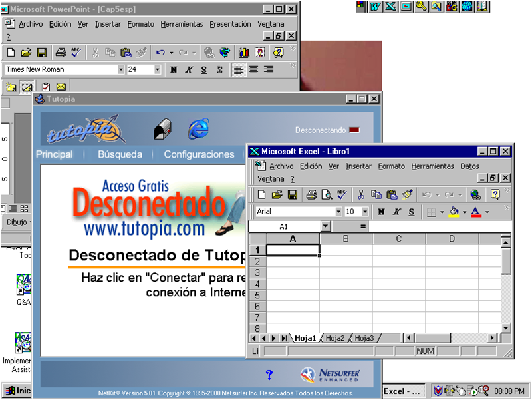Toggle italic (K) in Excel's formatting toolbar
Image resolution: width=532 pixels, height=400 pixels.
point(396,212)
